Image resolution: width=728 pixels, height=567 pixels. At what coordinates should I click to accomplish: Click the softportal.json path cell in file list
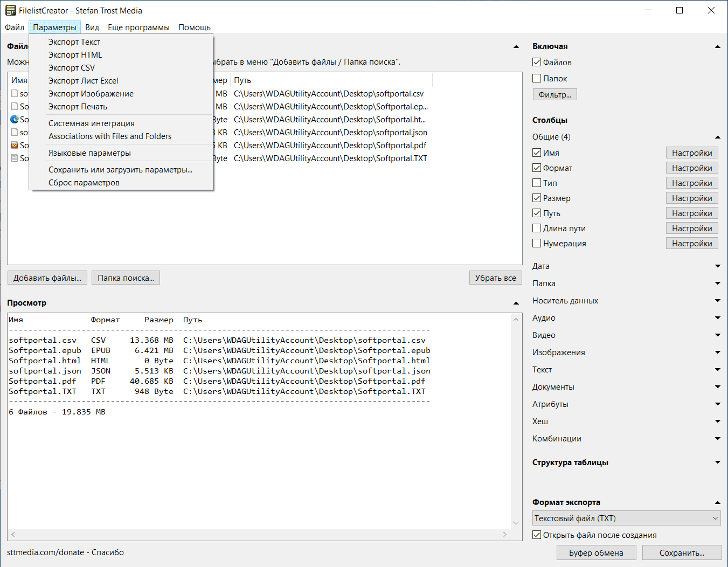[x=330, y=132]
